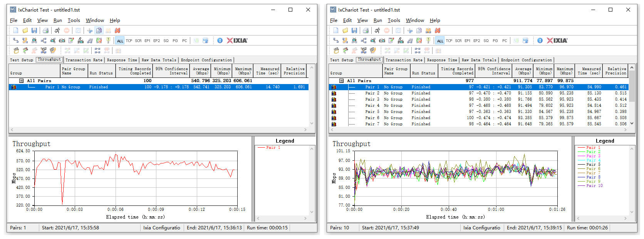Click blue info icon beside IXIA logo, right window
The width and height of the screenshot is (644, 239).
[x=540, y=40]
